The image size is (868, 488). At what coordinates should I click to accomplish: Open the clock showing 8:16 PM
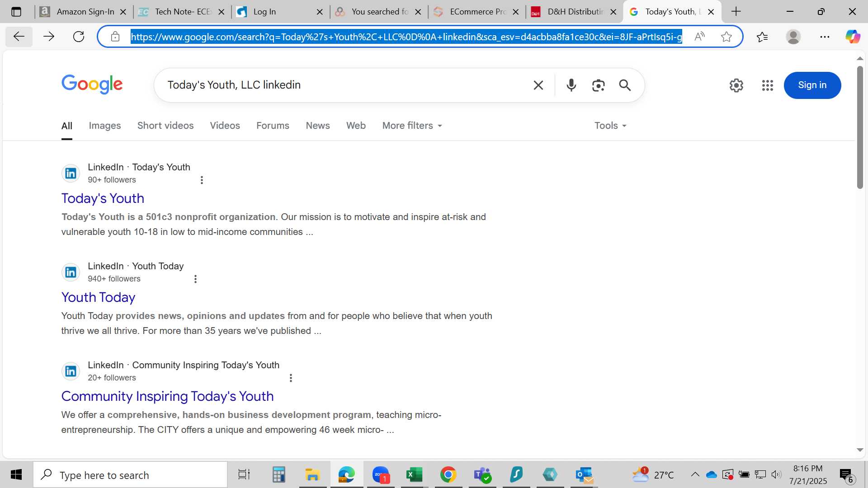point(808,475)
